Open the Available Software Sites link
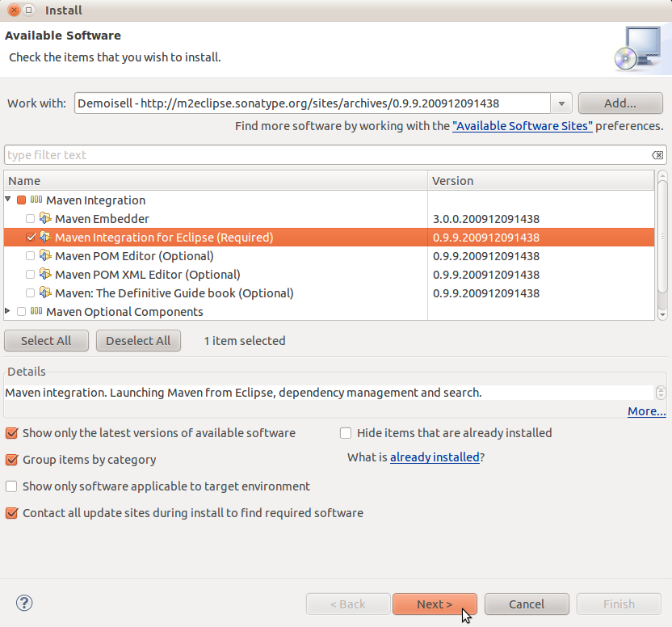The height and width of the screenshot is (627, 672). click(x=523, y=127)
